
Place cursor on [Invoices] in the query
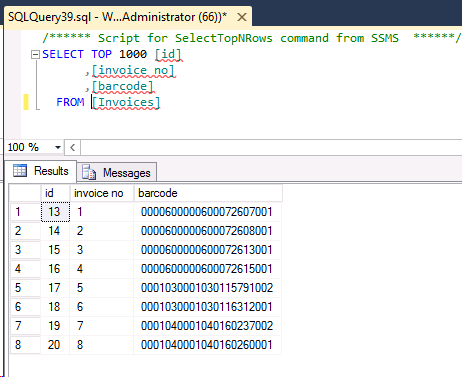point(126,102)
